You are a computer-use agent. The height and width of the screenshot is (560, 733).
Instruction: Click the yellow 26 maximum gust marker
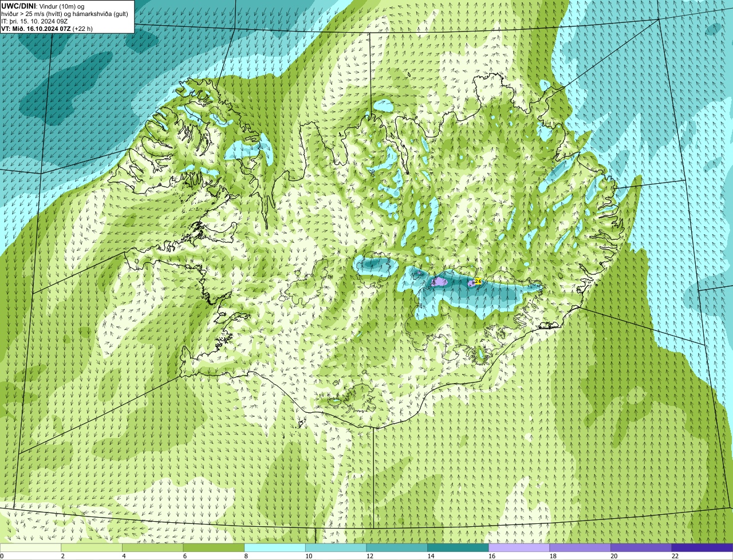coord(478,281)
